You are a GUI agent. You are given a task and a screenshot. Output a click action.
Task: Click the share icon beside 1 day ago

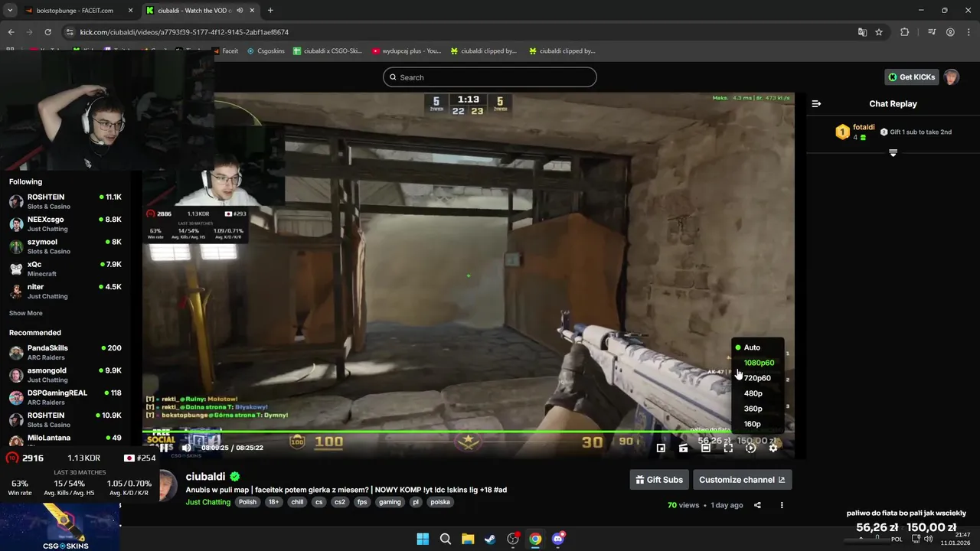click(x=757, y=505)
